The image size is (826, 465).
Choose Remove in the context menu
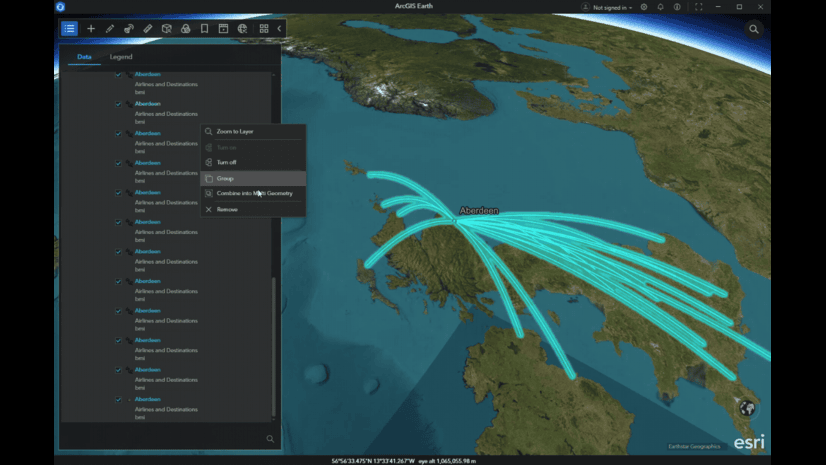point(253,210)
